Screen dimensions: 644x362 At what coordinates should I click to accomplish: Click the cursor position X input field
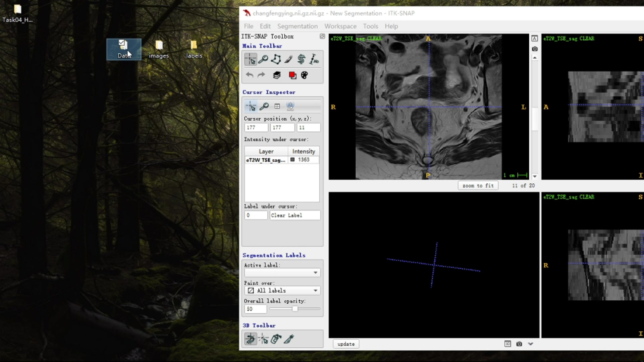pyautogui.click(x=256, y=128)
